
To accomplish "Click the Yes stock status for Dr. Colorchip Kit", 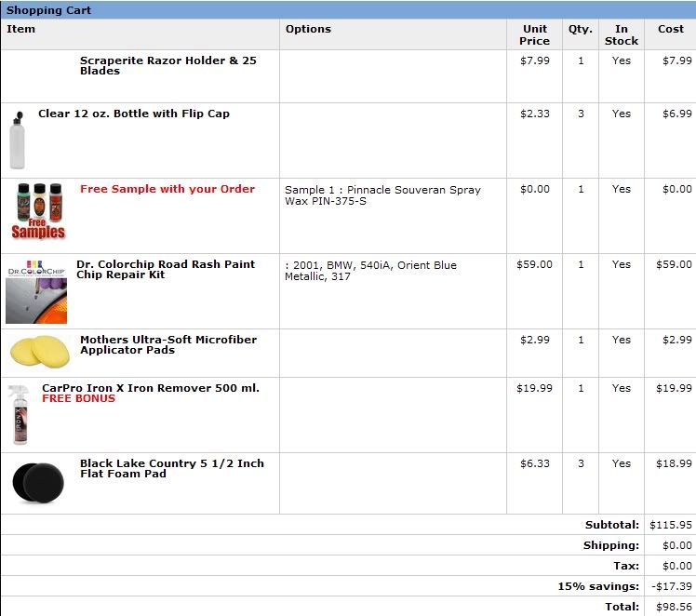I will point(621,264).
